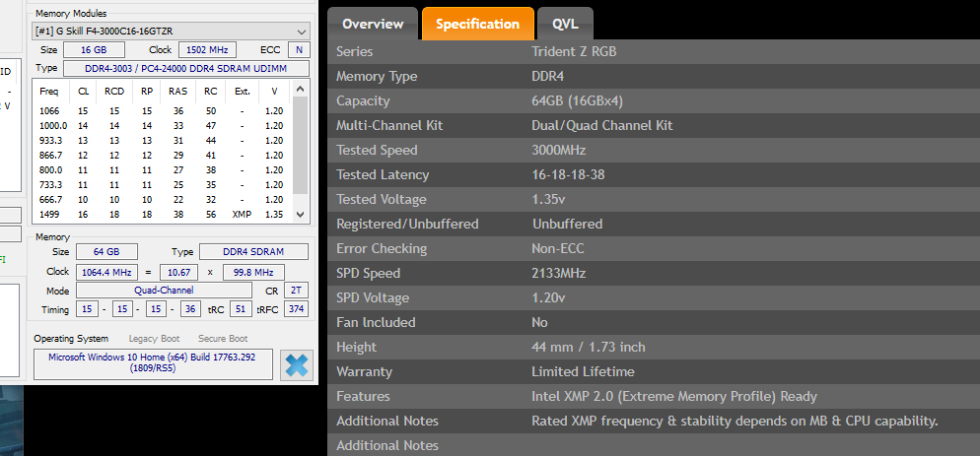980x456 pixels.
Task: Click the timing table scroll down arrow
Action: pyautogui.click(x=300, y=214)
